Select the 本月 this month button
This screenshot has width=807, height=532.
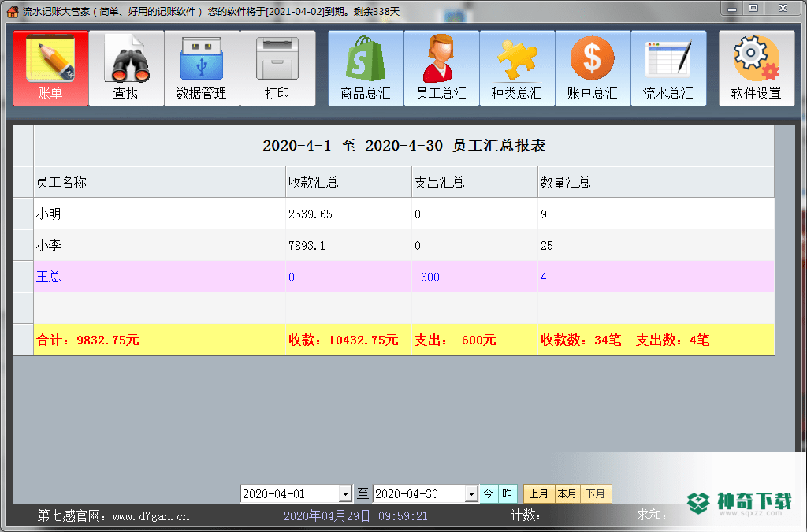tap(567, 494)
